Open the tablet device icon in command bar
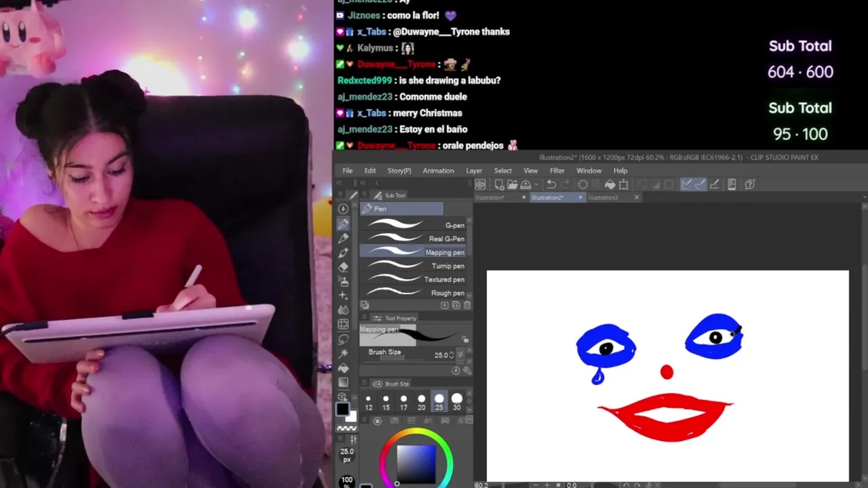Image resolution: width=868 pixels, height=488 pixels. point(732,184)
